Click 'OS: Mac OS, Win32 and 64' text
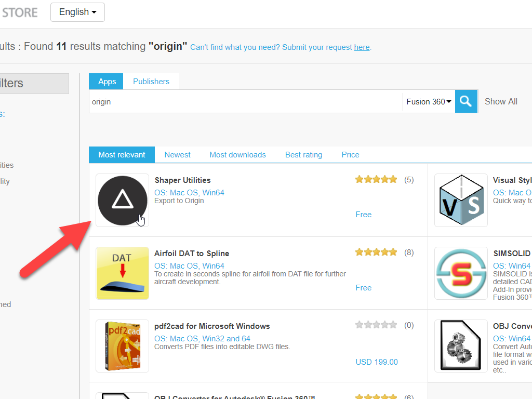532x399 pixels. pyautogui.click(x=202, y=339)
